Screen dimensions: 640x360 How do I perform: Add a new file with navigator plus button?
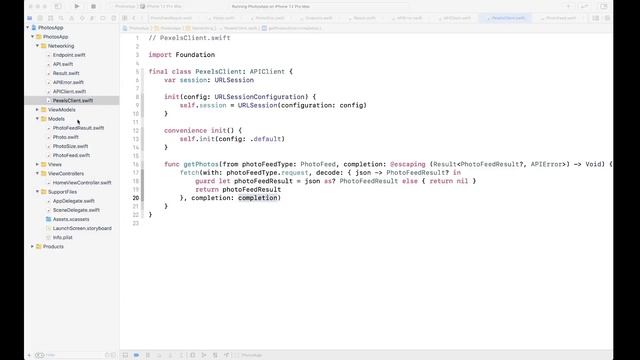(29, 355)
